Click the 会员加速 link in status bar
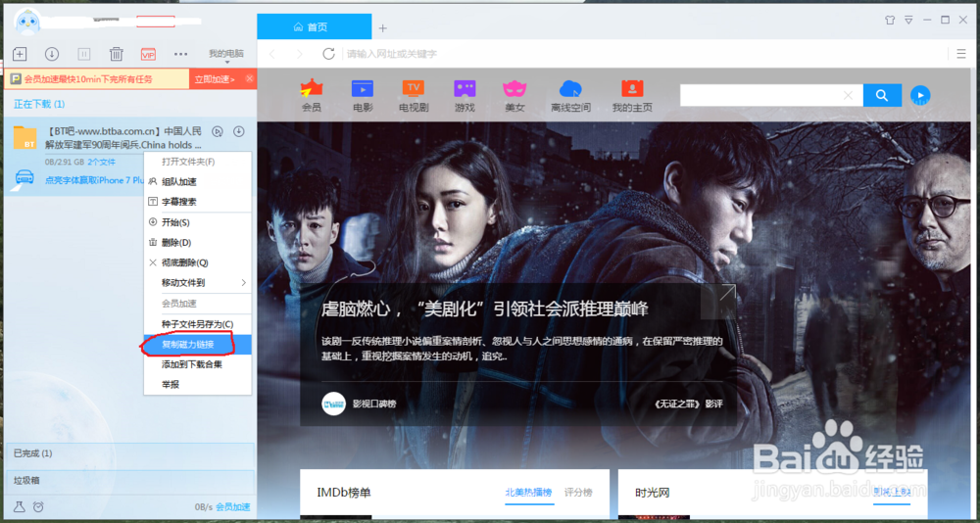The height and width of the screenshot is (523, 980). [233, 506]
